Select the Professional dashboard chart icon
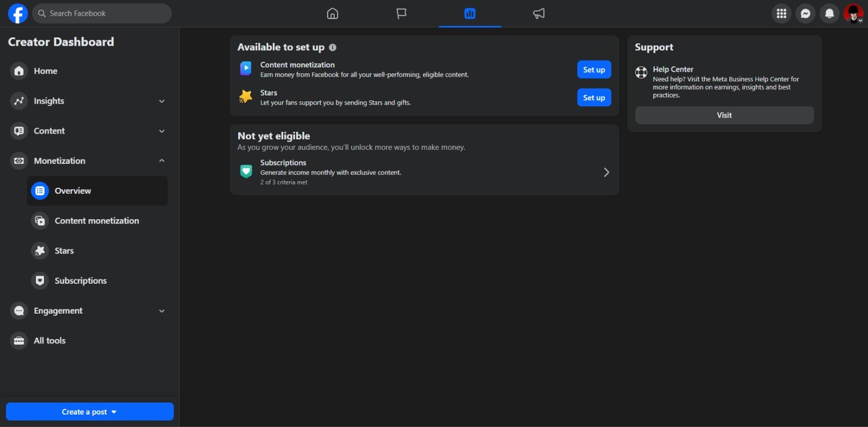This screenshot has height=427, width=868. click(x=470, y=14)
